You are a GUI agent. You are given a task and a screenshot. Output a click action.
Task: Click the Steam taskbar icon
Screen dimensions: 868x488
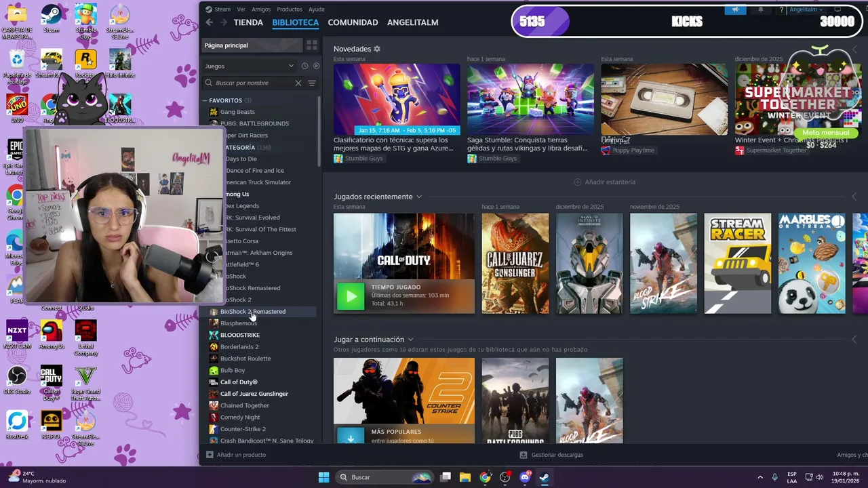(x=544, y=477)
